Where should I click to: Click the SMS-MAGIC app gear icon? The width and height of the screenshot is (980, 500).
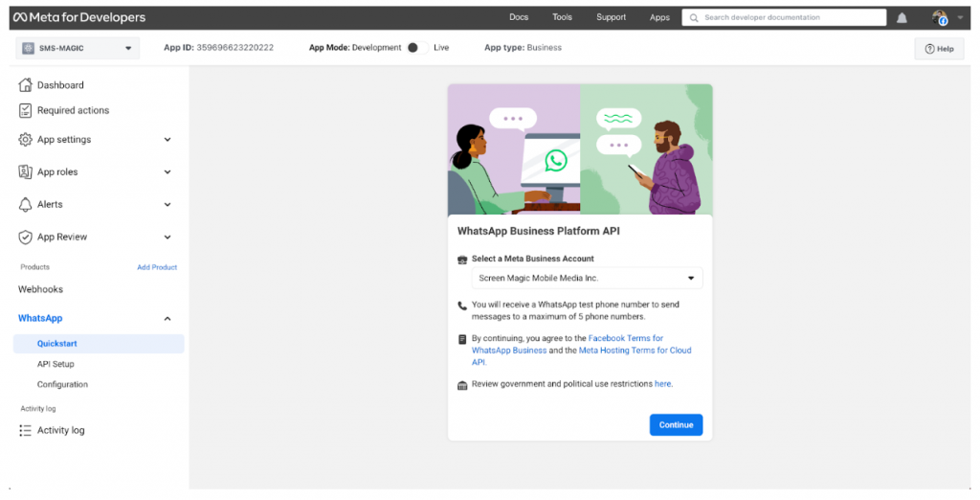(x=28, y=48)
